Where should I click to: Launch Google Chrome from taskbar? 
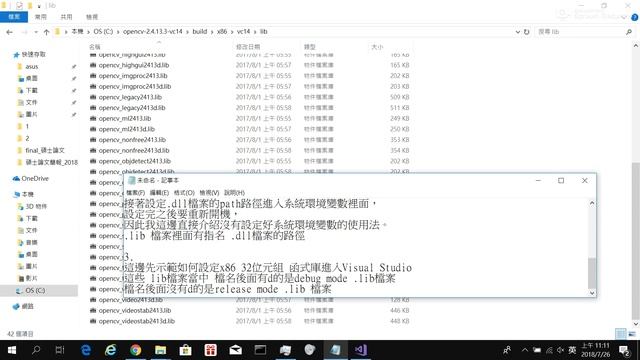[136, 350]
